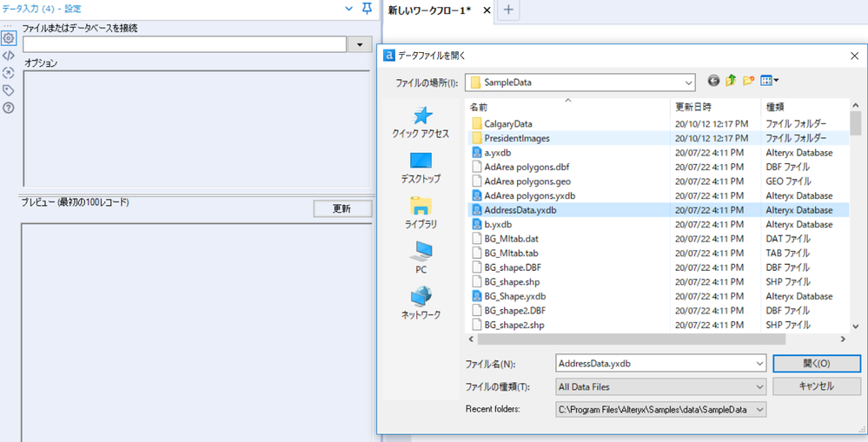Expand the file name combo box
Viewport: 868px width, 442px height.
point(759,364)
